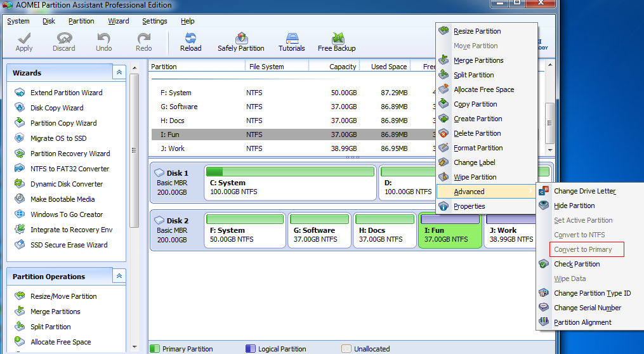
Task: Choose Delete Partition menu entry
Action: (487, 133)
